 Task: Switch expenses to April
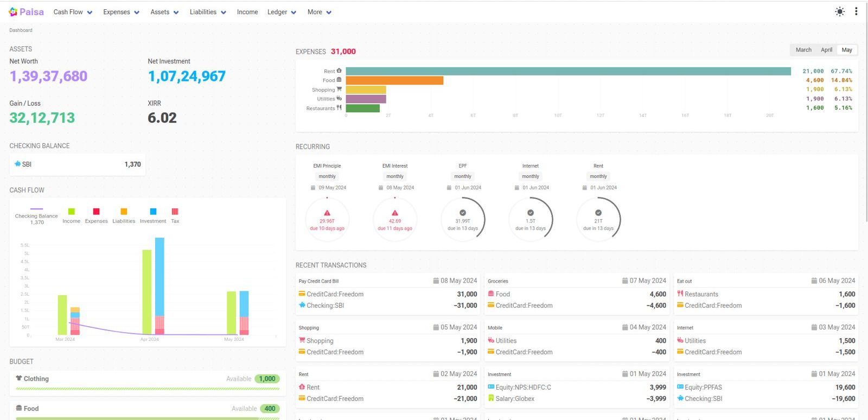tap(826, 50)
